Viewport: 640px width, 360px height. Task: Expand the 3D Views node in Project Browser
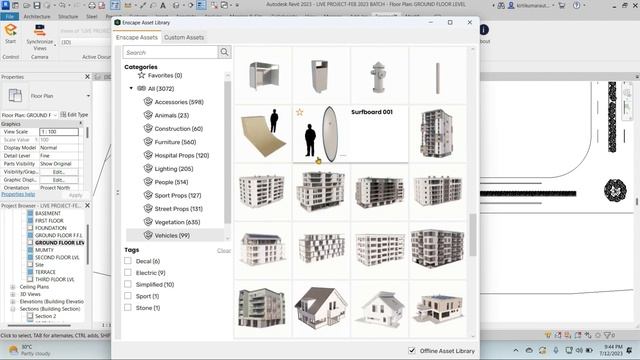point(13,294)
